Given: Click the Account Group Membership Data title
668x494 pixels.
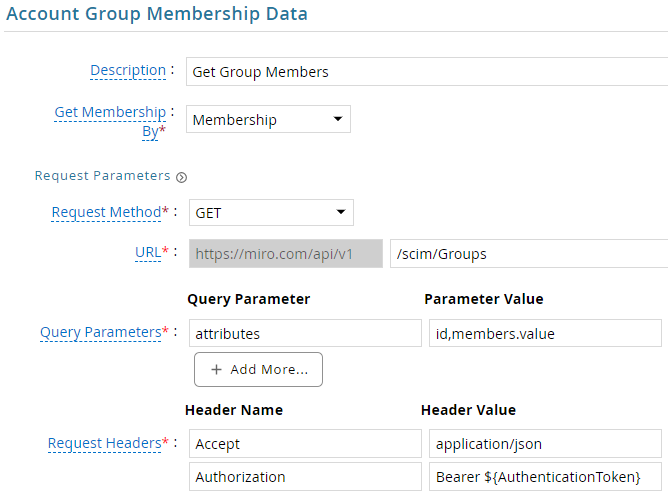Looking at the screenshot, I should (x=157, y=14).
